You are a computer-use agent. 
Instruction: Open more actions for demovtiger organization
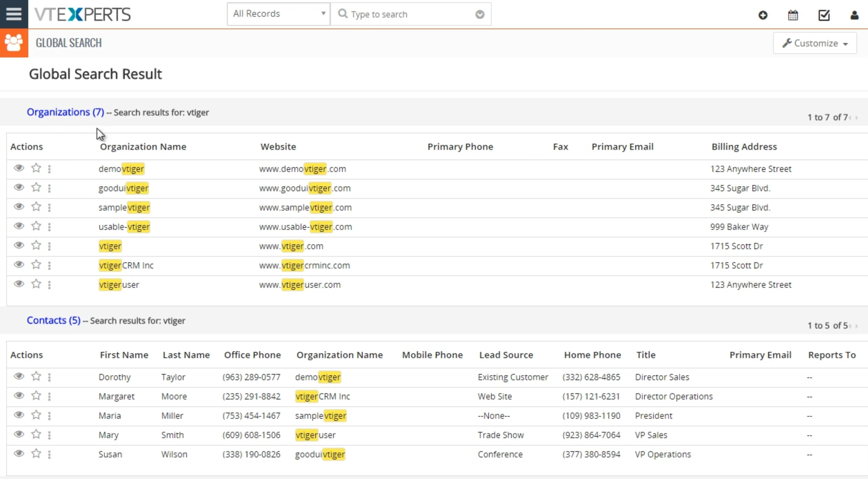click(x=49, y=169)
